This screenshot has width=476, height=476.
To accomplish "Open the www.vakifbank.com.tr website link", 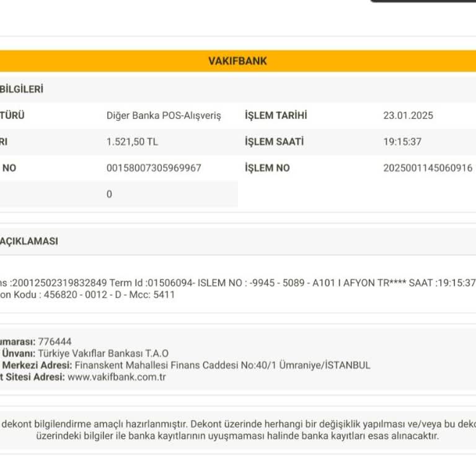I will (x=117, y=377).
